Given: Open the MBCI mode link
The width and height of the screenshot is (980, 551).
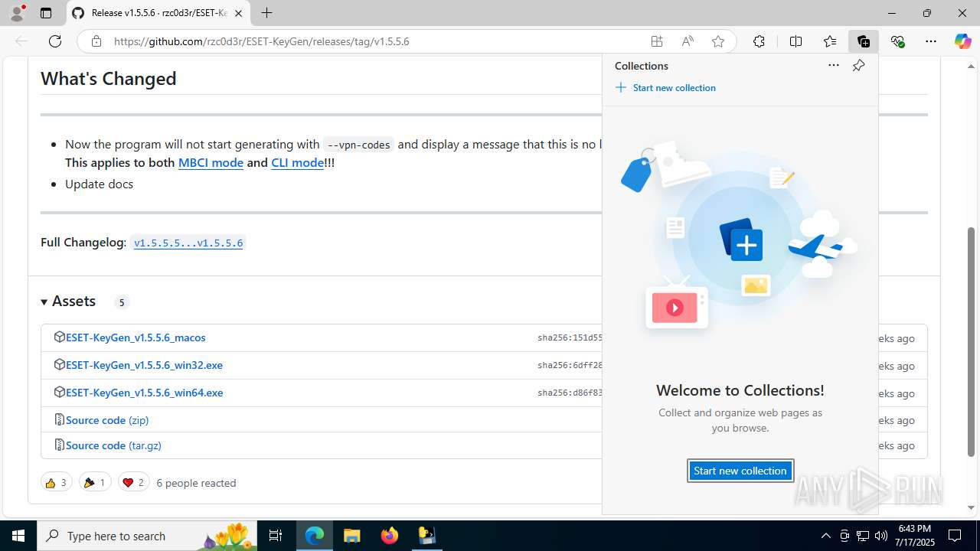Looking at the screenshot, I should pos(211,162).
